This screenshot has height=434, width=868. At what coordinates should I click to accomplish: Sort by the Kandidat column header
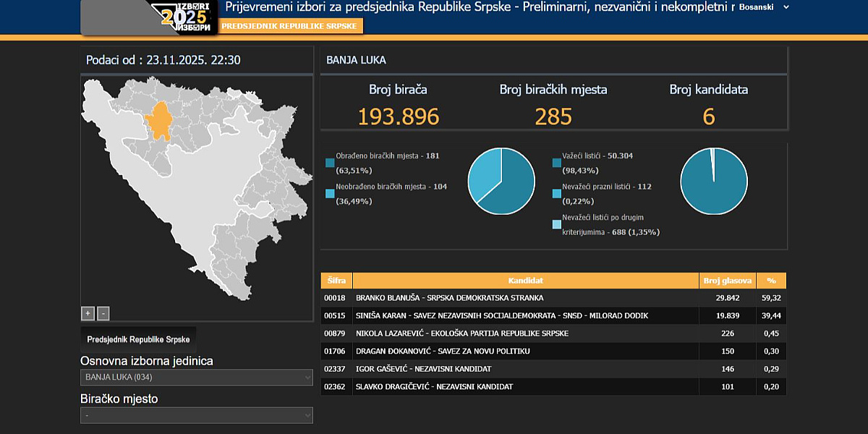[x=525, y=281]
